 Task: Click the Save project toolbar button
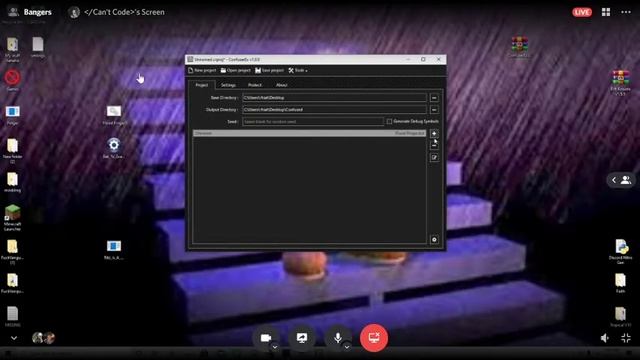tap(269, 70)
